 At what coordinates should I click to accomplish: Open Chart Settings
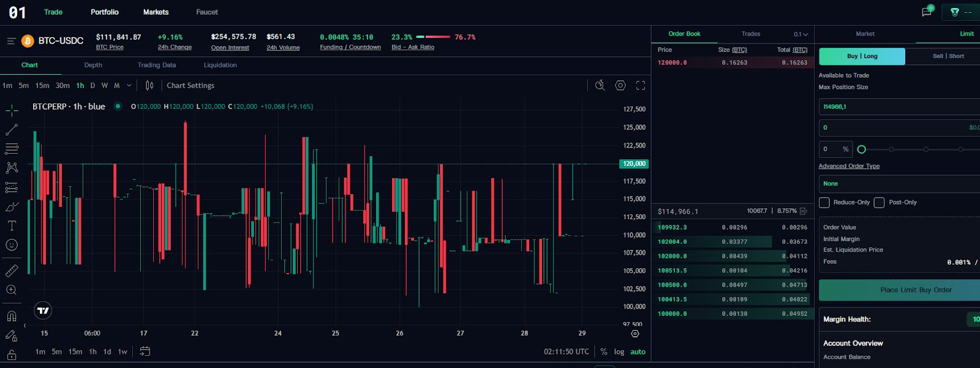tap(190, 86)
